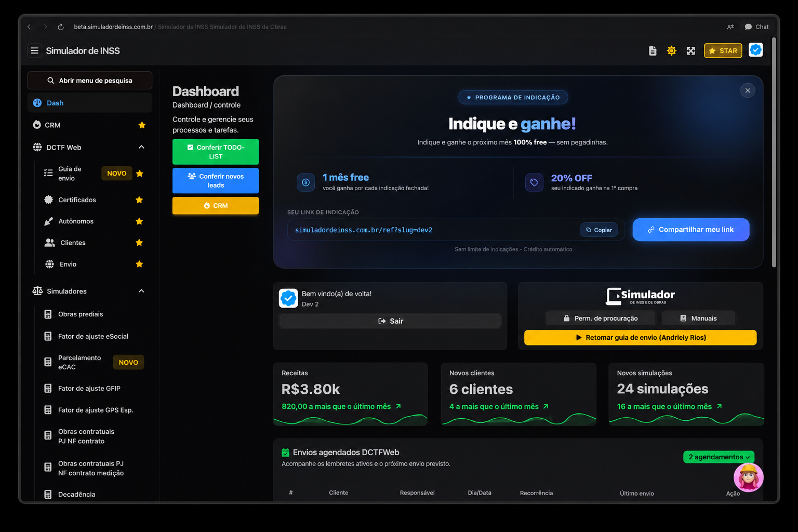
Task: Close the Indique e ganhe banner
Action: tap(748, 90)
